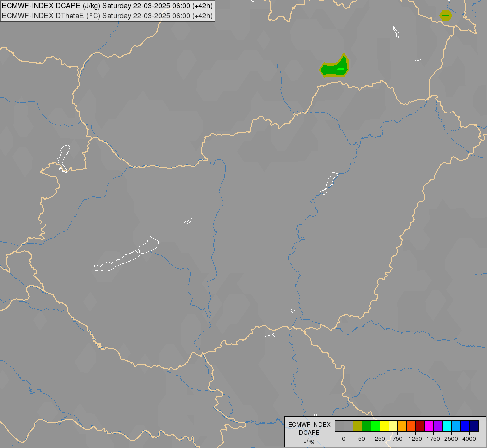Click the legend text line reading 'DCAPE'
The width and height of the screenshot is (487, 448).
point(309,433)
